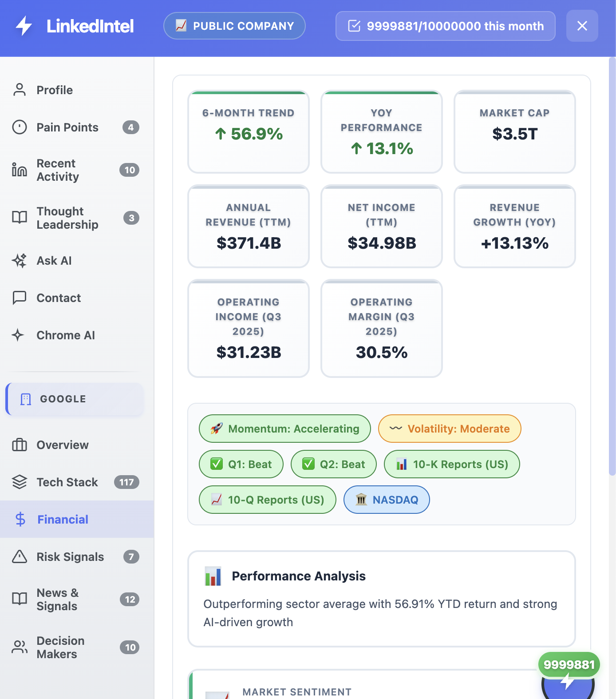Open News & Signals section

(77, 599)
